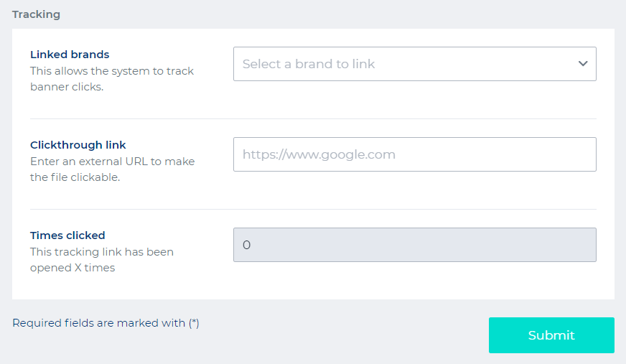Click the chevron arrow in brand selector
Image resolution: width=626 pixels, height=364 pixels.
coord(583,64)
